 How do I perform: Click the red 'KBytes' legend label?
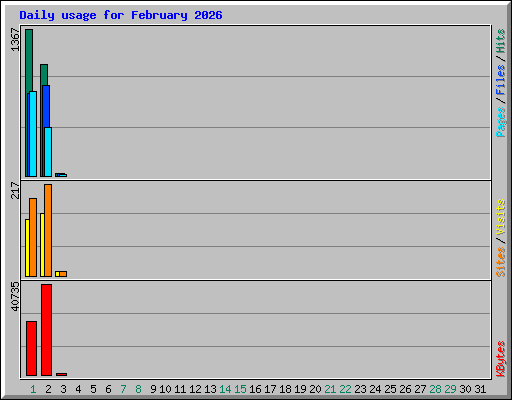pos(500,359)
